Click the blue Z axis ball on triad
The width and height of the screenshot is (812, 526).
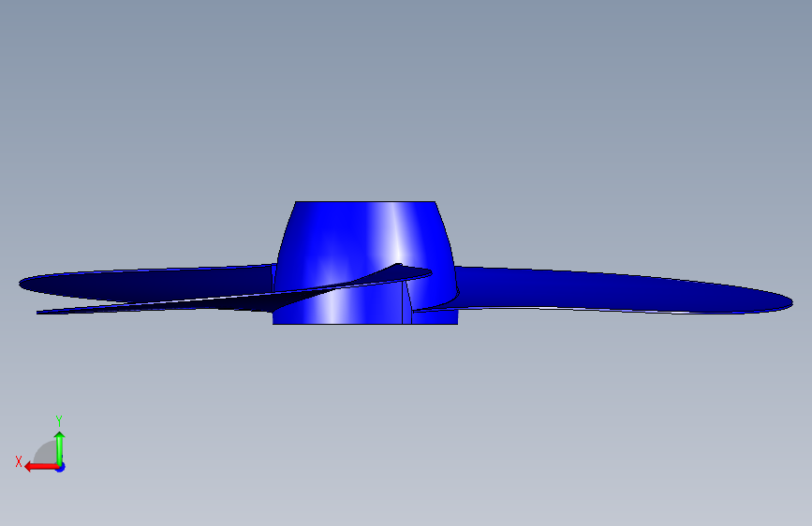[x=61, y=468]
